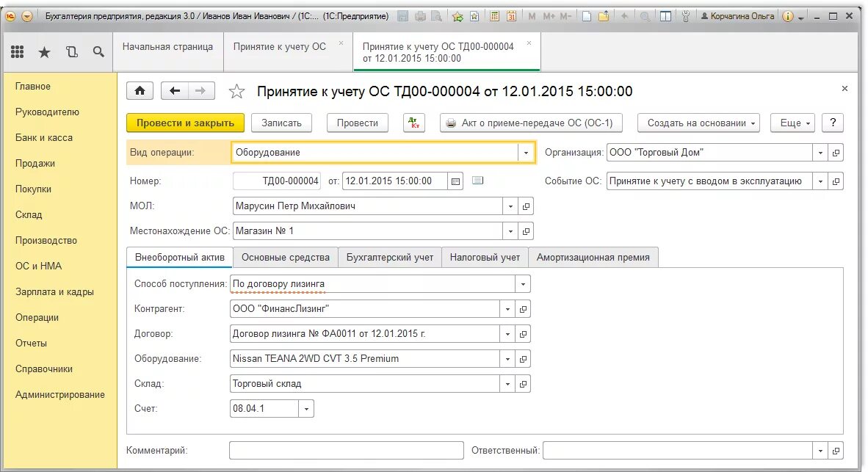Open the Еще menu
Screen dimensions: 868x472
point(793,123)
